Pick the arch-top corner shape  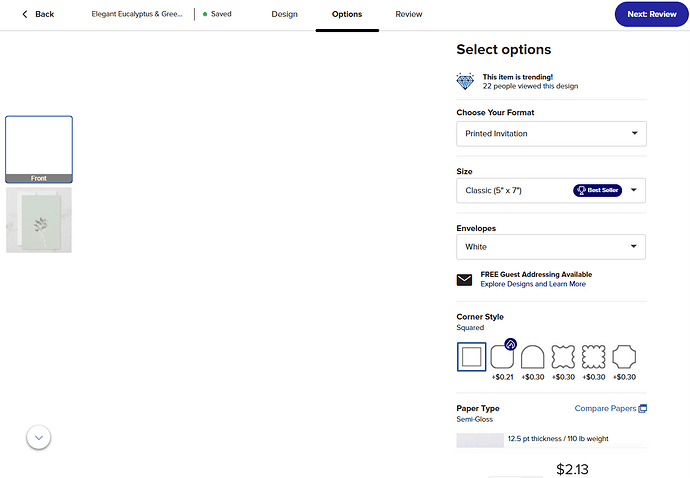[x=532, y=357]
